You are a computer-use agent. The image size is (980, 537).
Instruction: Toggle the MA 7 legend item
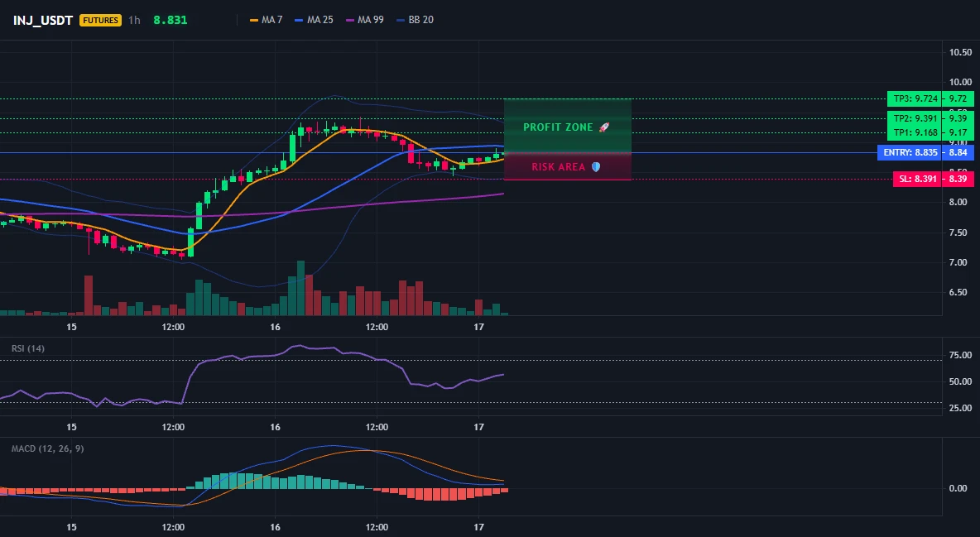(x=267, y=20)
